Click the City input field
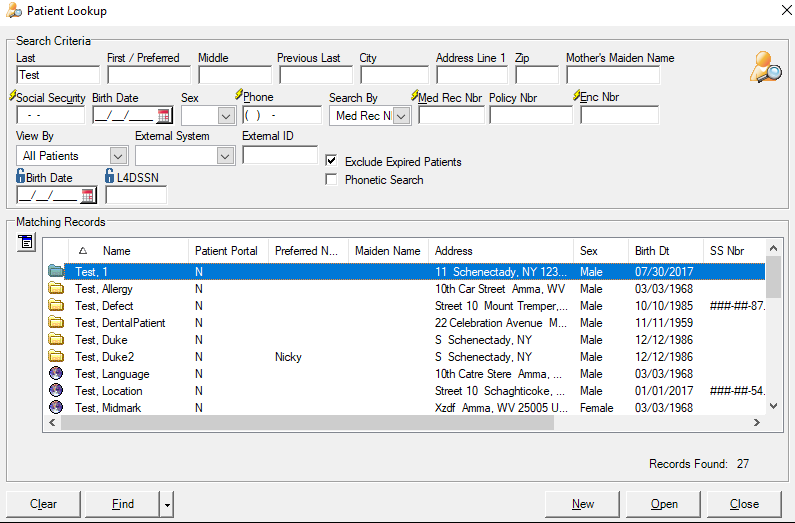 (394, 75)
